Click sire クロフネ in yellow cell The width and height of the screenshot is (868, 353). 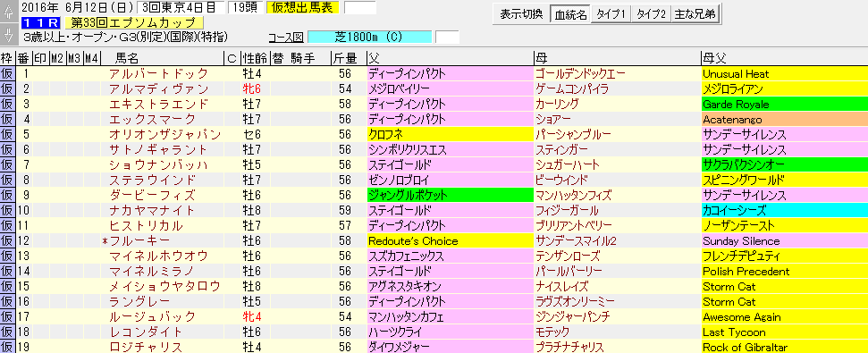click(450, 134)
